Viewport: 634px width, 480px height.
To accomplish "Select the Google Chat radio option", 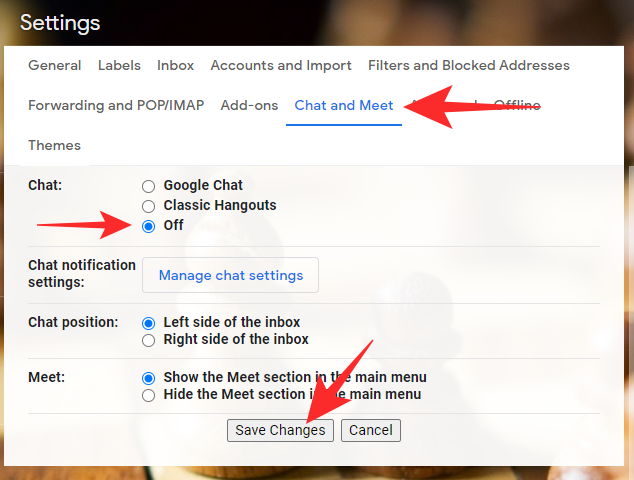I will coord(149,186).
